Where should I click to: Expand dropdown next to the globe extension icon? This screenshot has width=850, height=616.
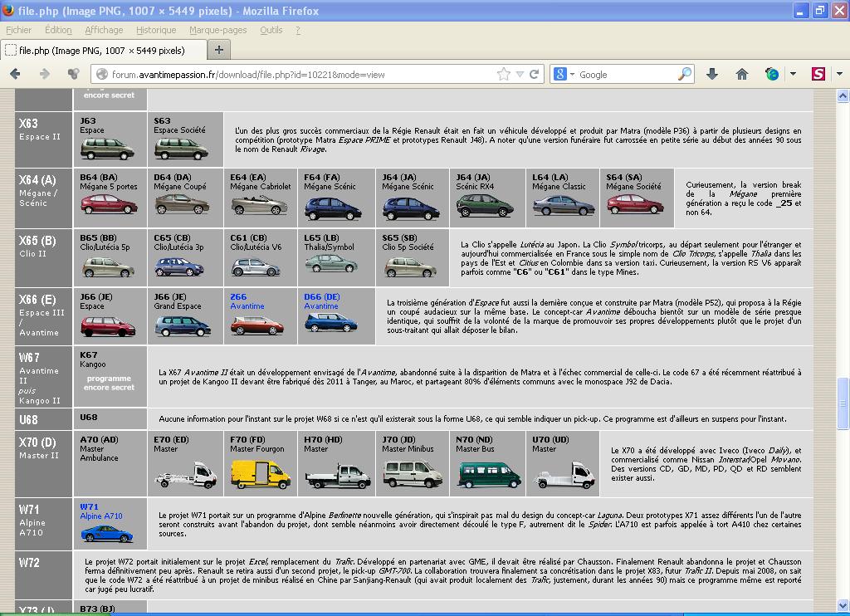(792, 74)
